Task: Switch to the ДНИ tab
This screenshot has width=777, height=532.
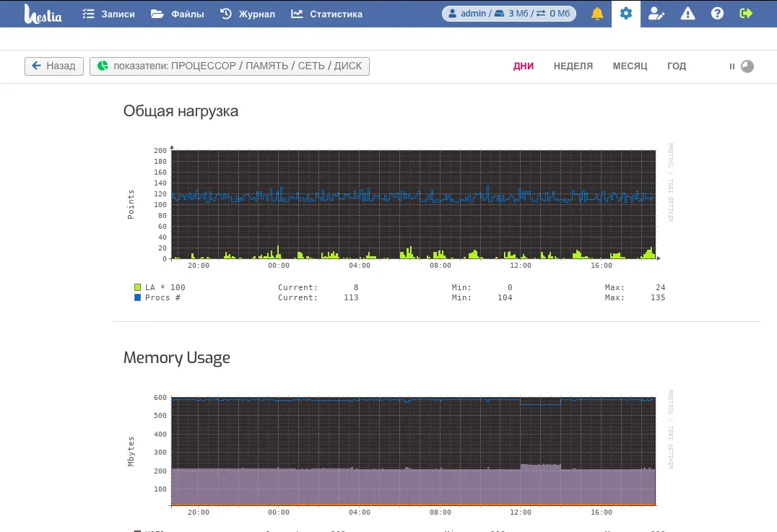Action: tap(524, 66)
